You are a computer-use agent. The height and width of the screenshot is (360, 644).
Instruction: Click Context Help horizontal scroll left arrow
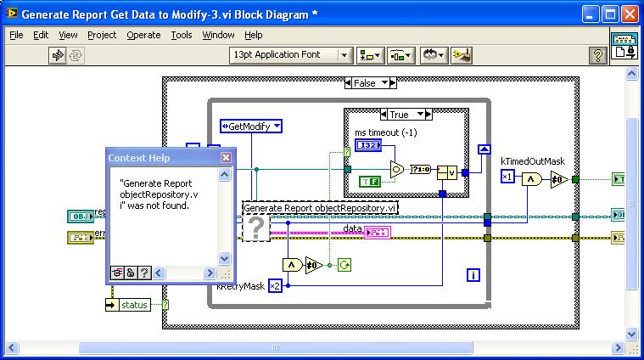(159, 273)
